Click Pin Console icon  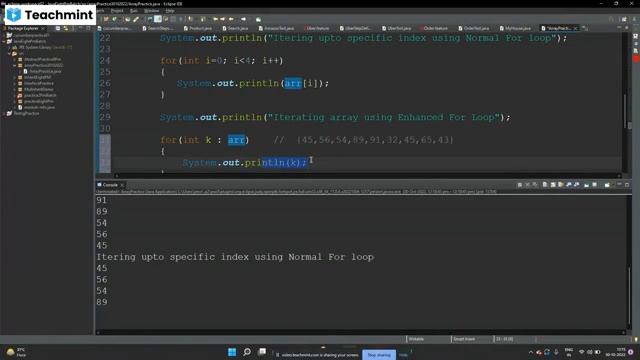click(x=587, y=185)
